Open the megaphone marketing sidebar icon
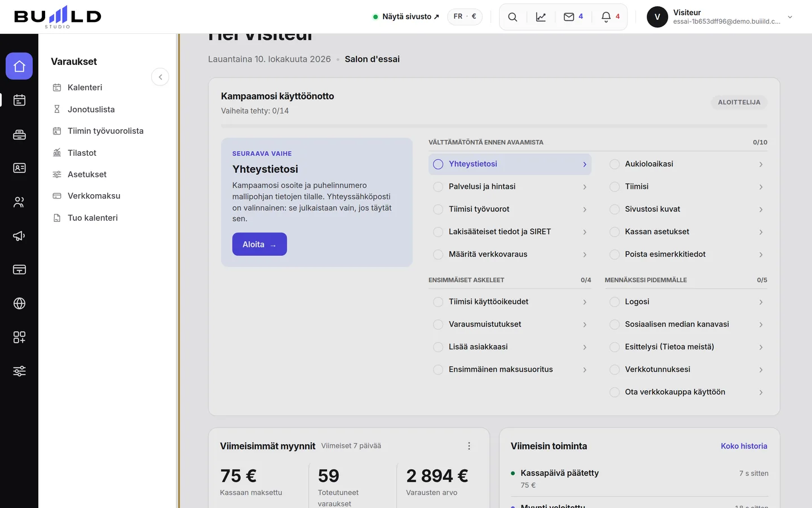This screenshot has width=812, height=508. pyautogui.click(x=19, y=236)
